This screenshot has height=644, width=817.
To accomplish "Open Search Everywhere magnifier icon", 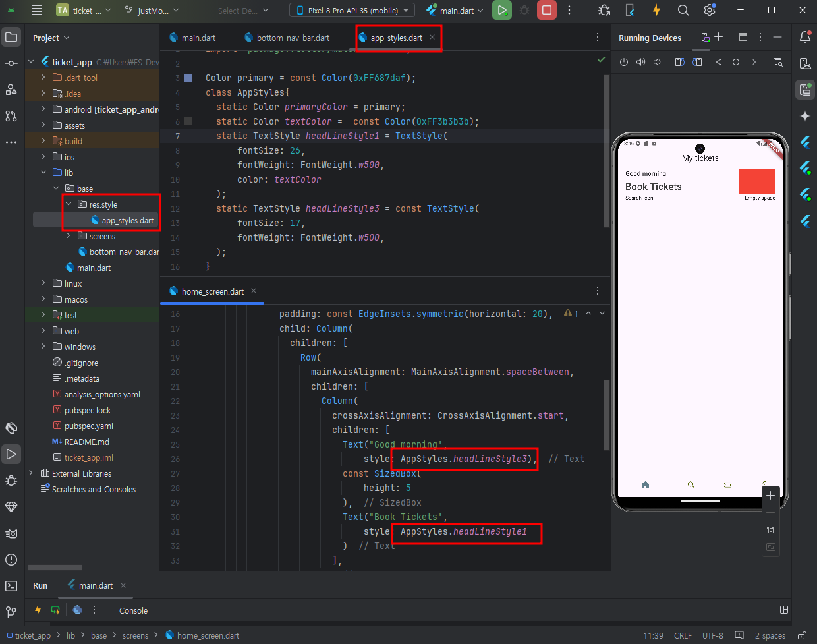I will 683,10.
